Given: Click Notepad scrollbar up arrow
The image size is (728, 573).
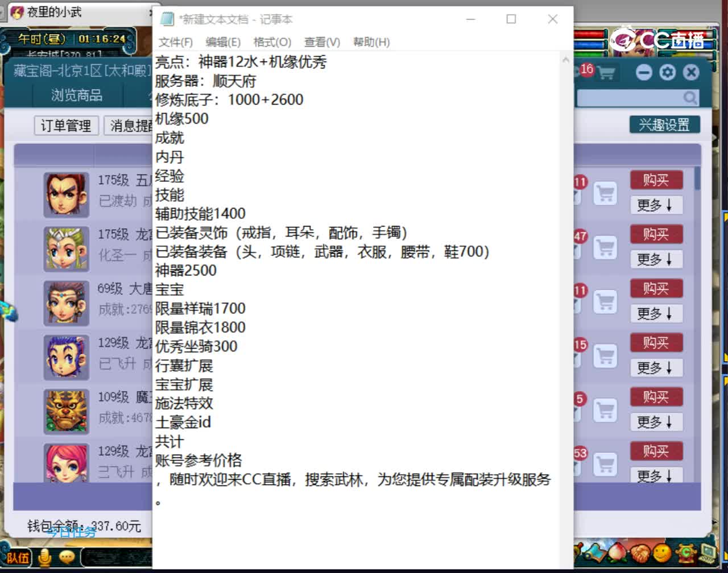Looking at the screenshot, I should coord(565,59).
